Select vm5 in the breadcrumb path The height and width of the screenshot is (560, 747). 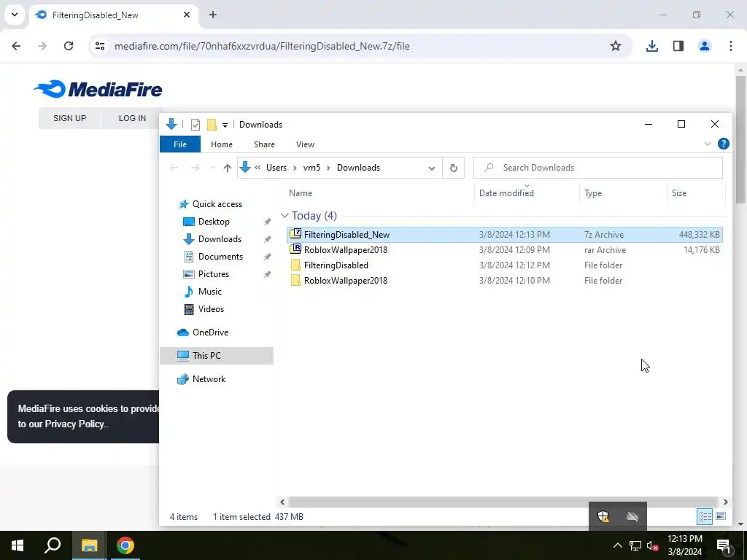(311, 168)
